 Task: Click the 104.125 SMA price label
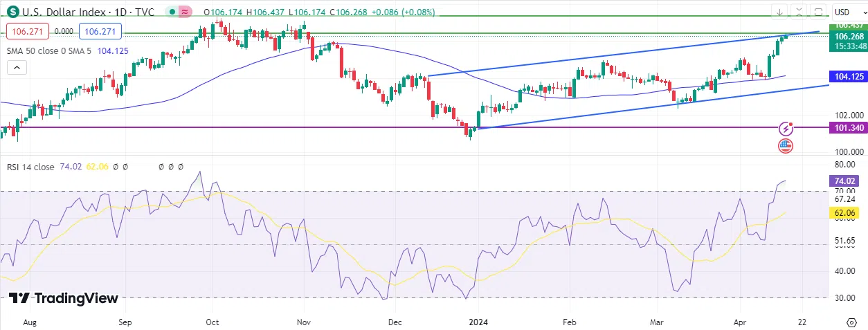(848, 76)
